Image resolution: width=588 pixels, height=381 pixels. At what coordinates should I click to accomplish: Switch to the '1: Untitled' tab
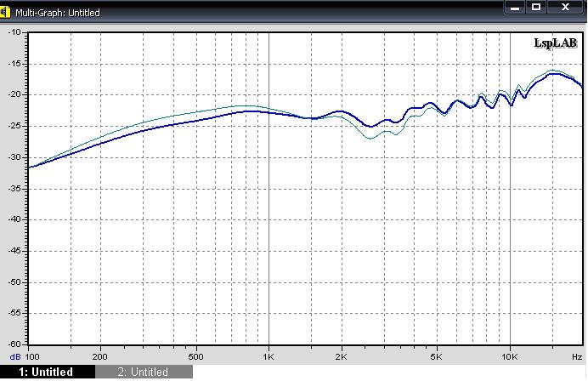tap(48, 372)
